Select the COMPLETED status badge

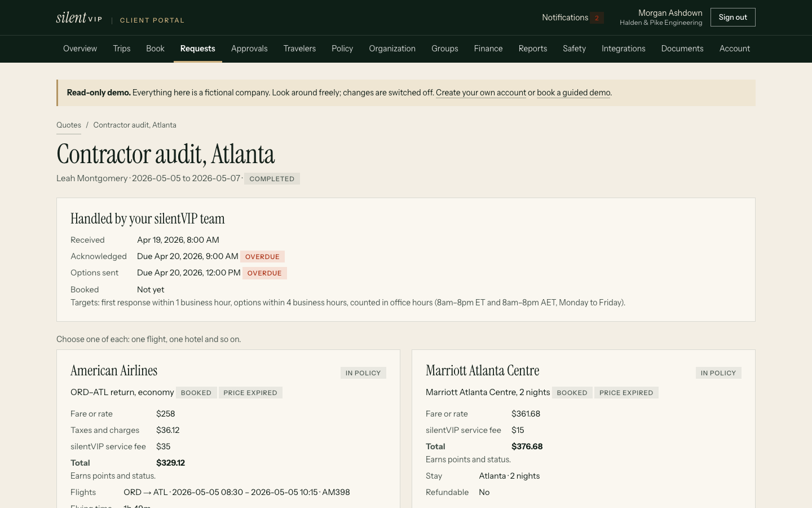272,179
